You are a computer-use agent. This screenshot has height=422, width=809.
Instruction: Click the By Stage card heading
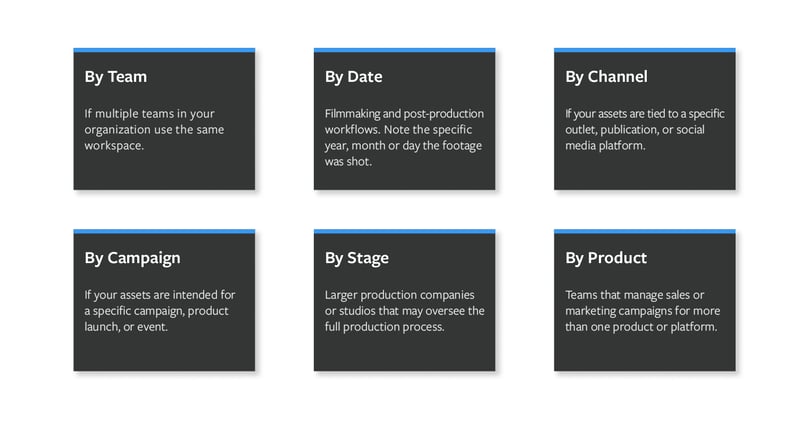click(357, 258)
